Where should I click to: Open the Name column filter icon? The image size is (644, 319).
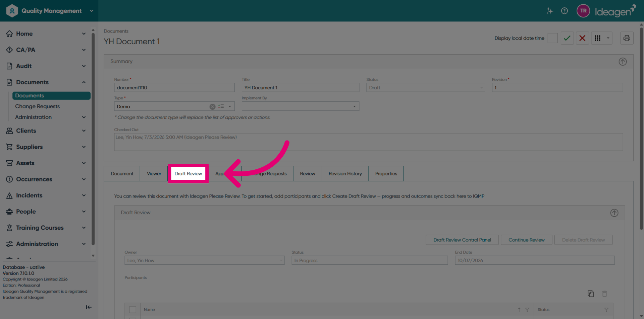(x=527, y=310)
